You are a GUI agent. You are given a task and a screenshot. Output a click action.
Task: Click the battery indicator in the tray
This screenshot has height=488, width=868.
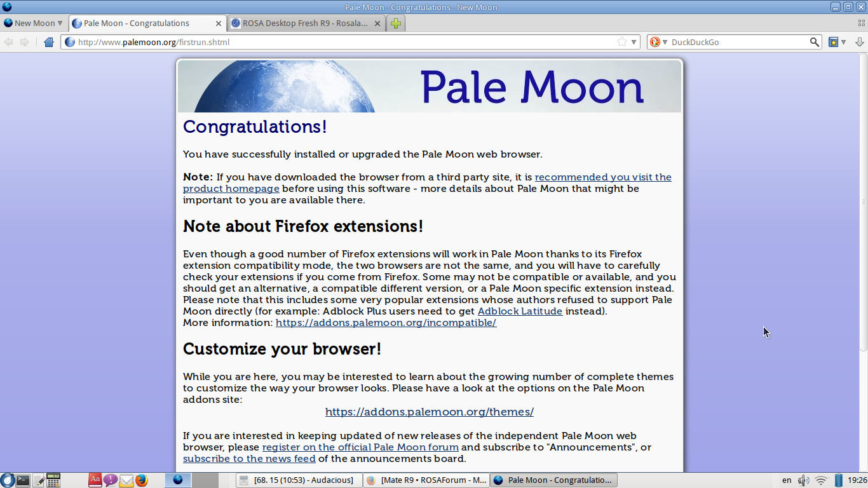[838, 480]
